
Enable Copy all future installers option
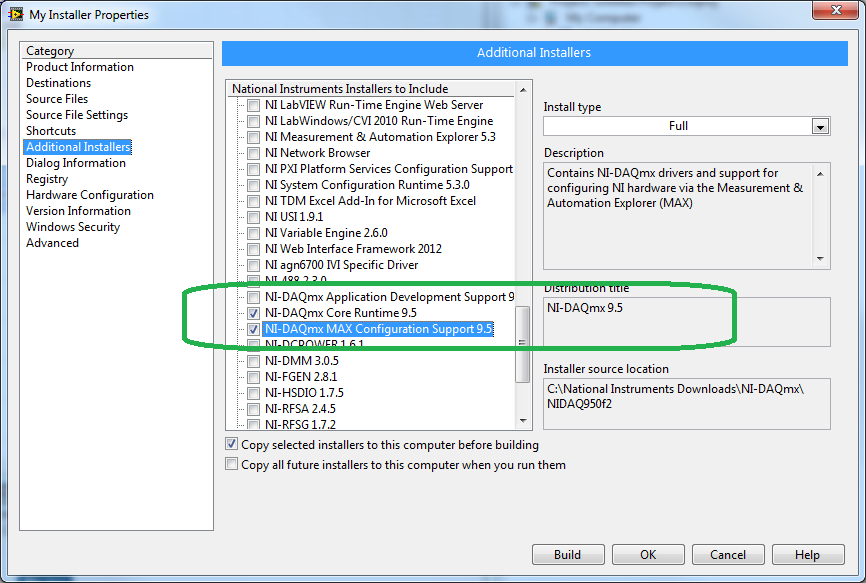[x=231, y=464]
